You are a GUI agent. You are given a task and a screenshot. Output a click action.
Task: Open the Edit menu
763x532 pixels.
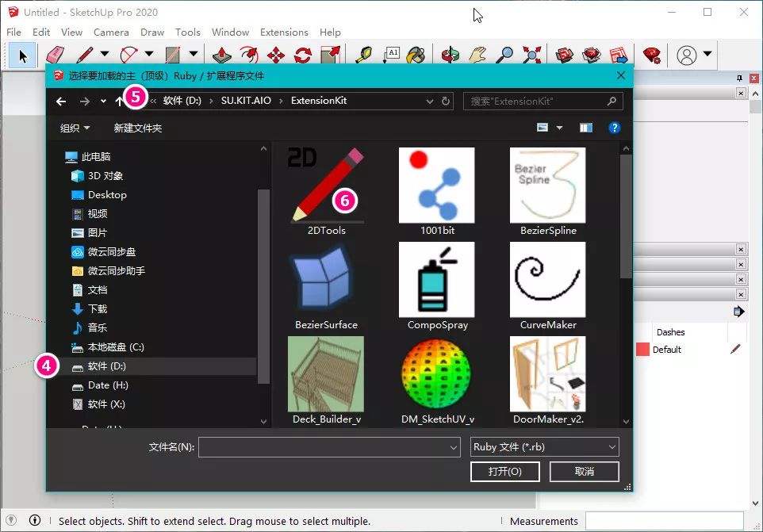point(41,32)
